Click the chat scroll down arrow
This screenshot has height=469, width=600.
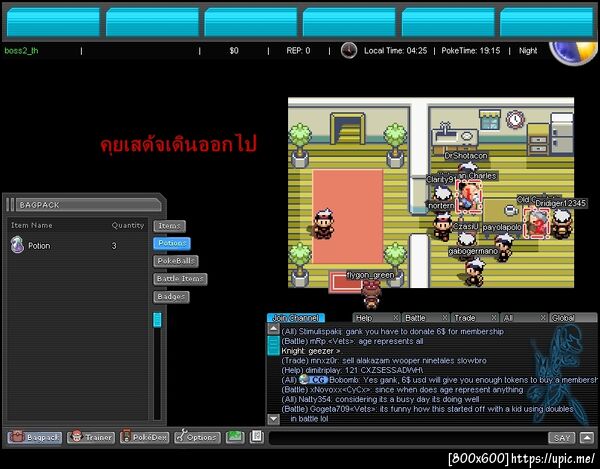(273, 419)
